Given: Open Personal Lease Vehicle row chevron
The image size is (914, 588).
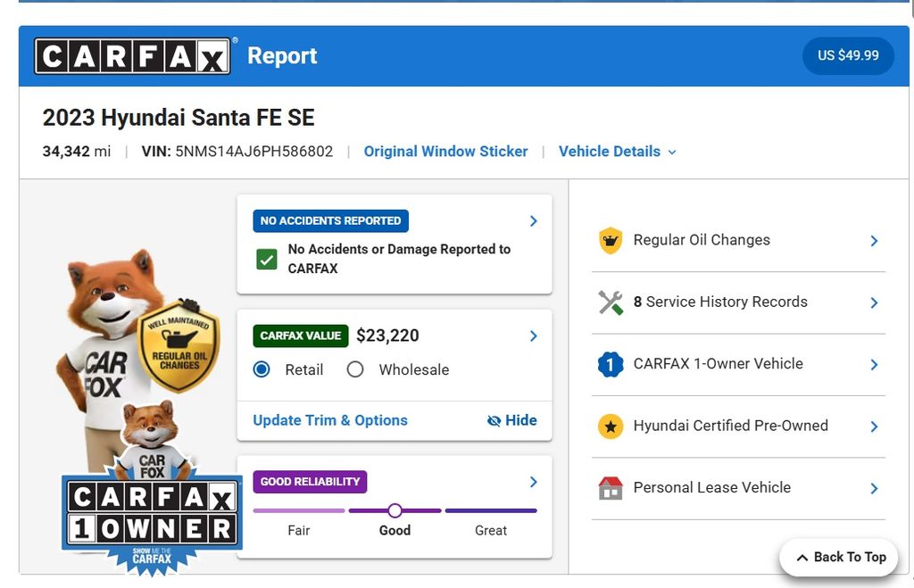Looking at the screenshot, I should point(874,488).
